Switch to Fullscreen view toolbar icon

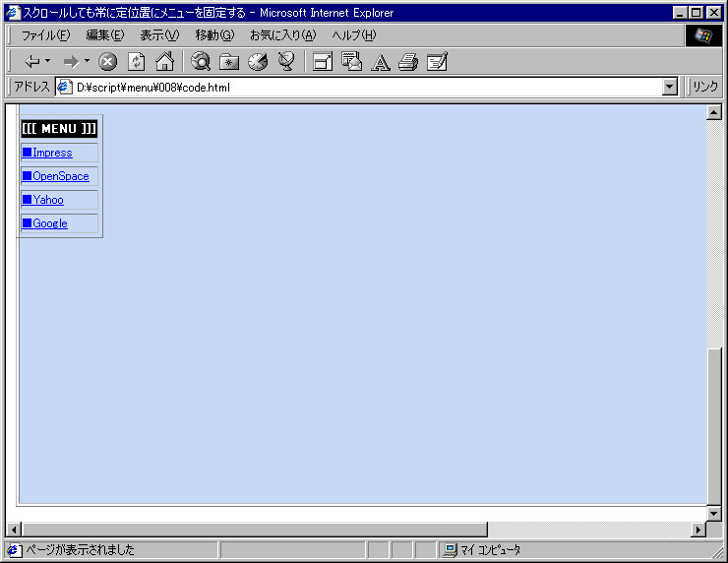click(323, 62)
